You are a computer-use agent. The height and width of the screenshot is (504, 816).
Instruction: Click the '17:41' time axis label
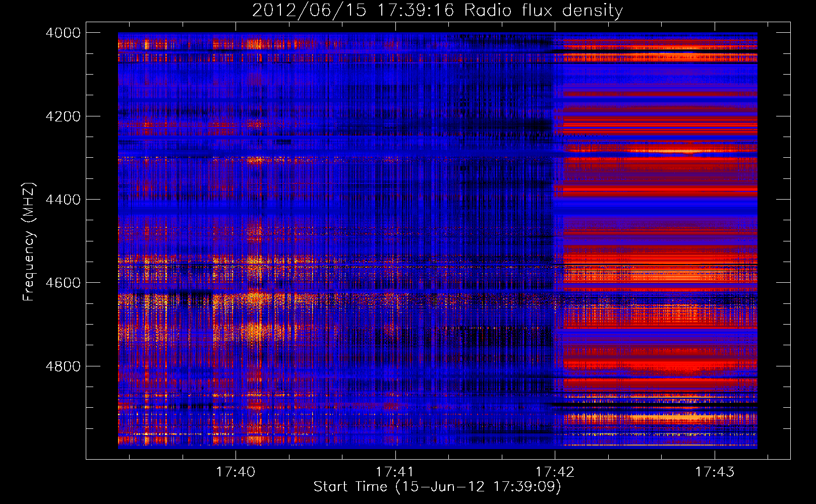pyautogui.click(x=395, y=472)
